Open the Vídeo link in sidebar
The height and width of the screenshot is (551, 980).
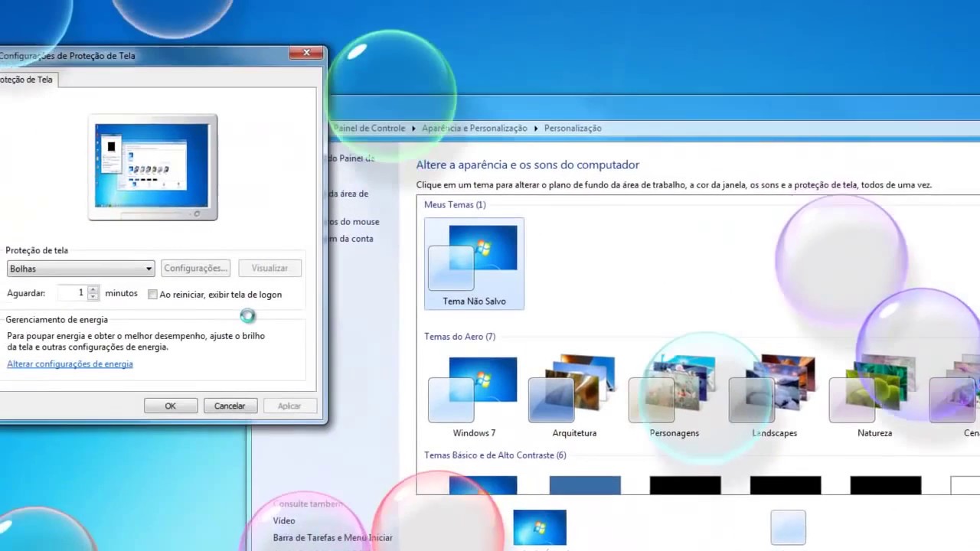(x=284, y=521)
